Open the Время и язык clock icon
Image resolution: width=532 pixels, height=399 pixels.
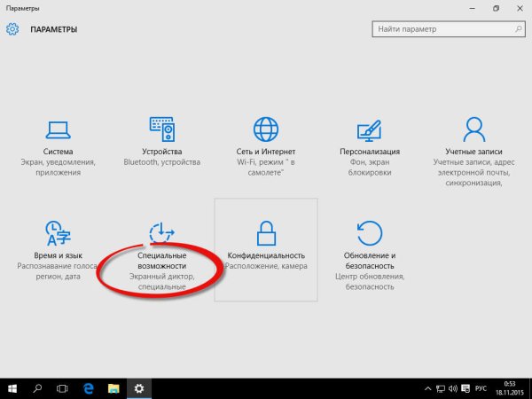58,233
